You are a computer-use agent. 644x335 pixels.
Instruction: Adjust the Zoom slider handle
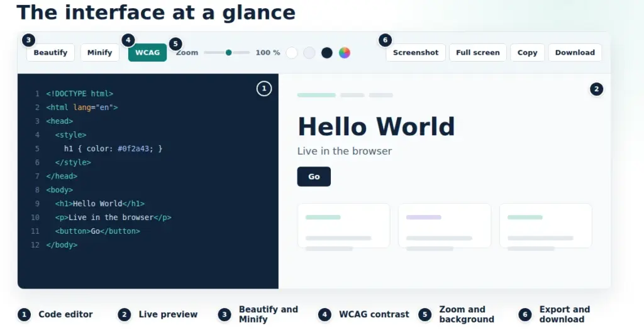coord(229,53)
